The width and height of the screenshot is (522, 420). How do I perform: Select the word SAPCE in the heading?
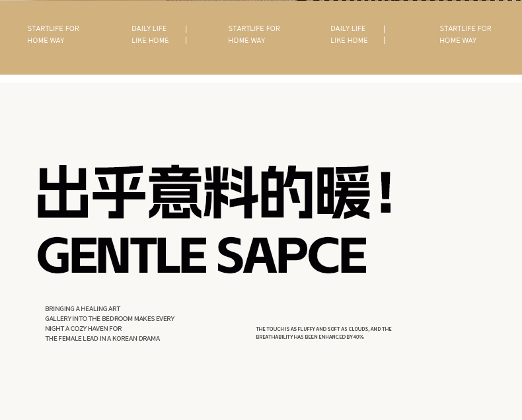[292, 255]
